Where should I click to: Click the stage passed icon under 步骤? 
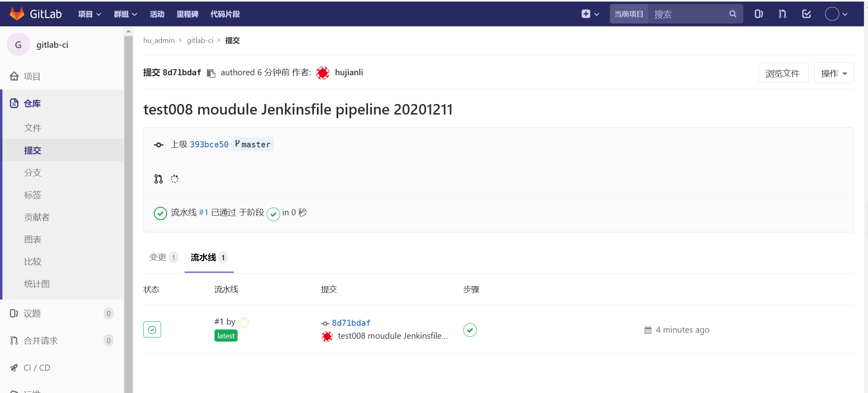point(470,330)
